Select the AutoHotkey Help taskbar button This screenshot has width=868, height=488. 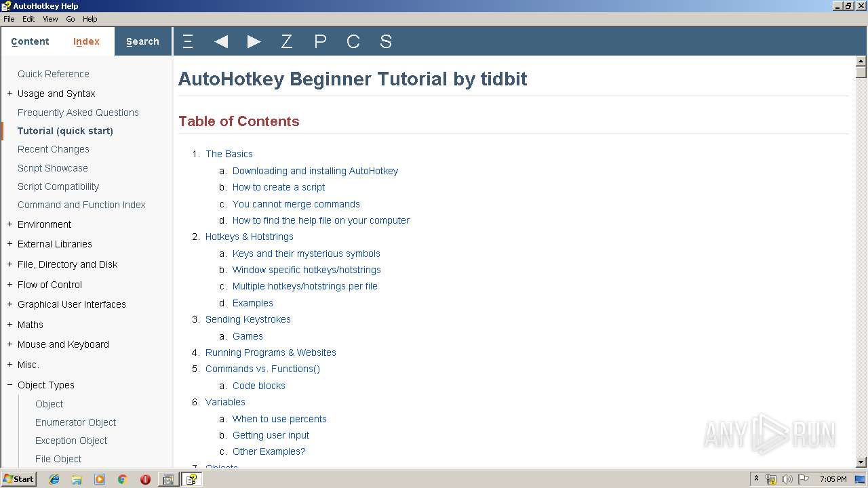[x=192, y=479]
